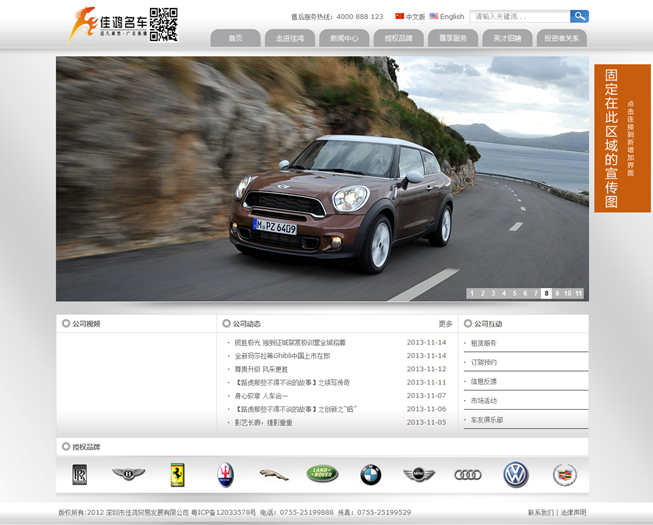The height and width of the screenshot is (525, 653).
Task: Go to the 新闻中心 tab
Action: click(344, 38)
